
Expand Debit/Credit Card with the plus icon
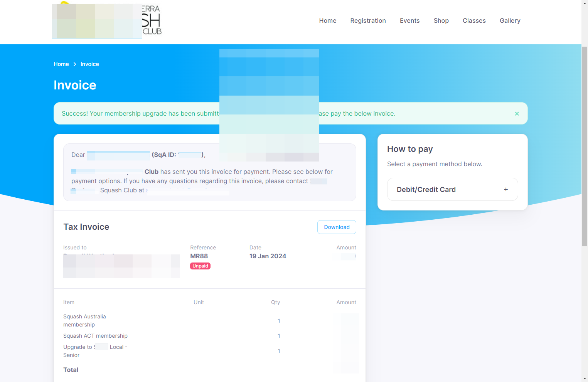(506, 190)
